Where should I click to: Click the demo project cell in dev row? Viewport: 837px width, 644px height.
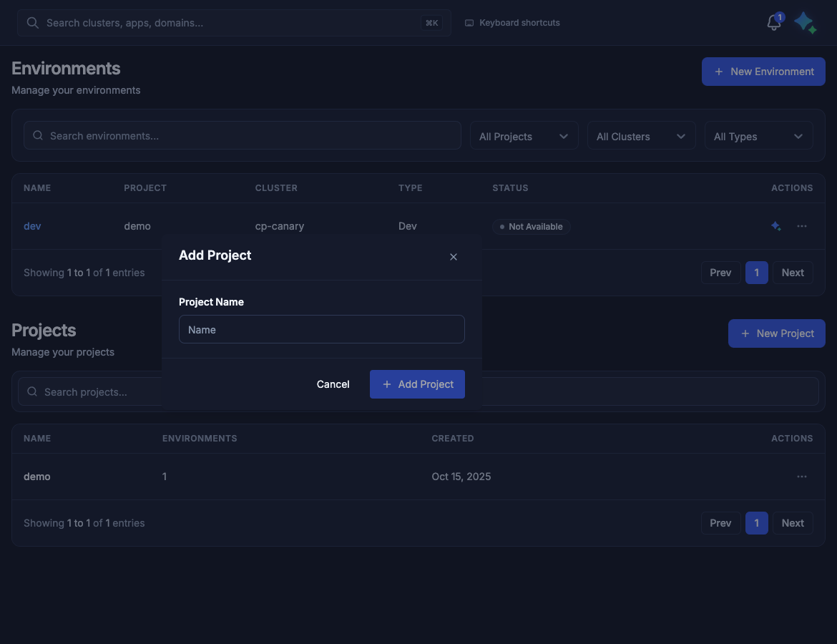[137, 226]
